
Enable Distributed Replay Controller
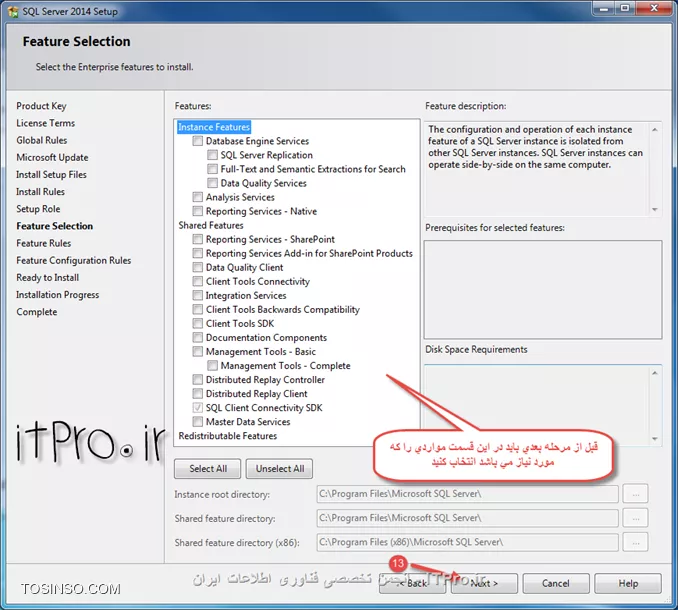click(198, 380)
